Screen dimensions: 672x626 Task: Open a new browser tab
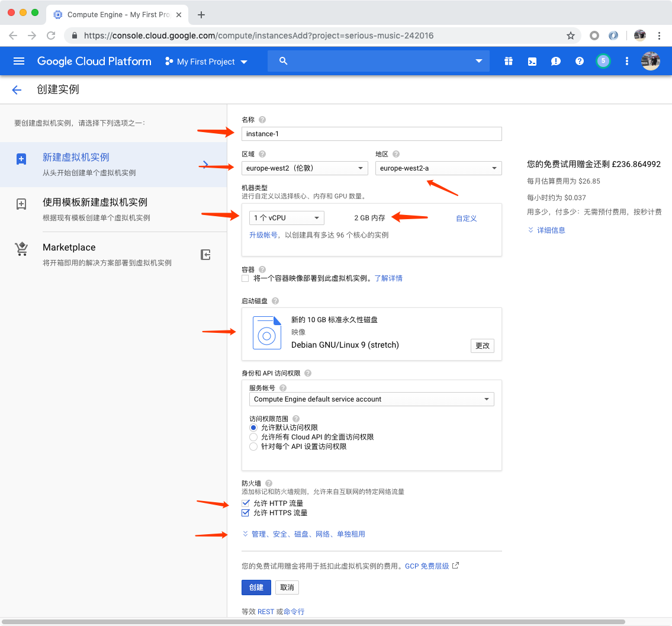coord(201,15)
